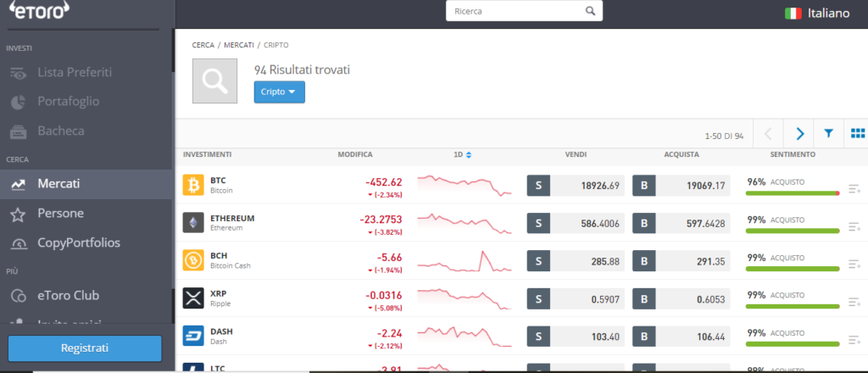Add XRP to watchlist icon
The height and width of the screenshot is (373, 868).
(854, 302)
